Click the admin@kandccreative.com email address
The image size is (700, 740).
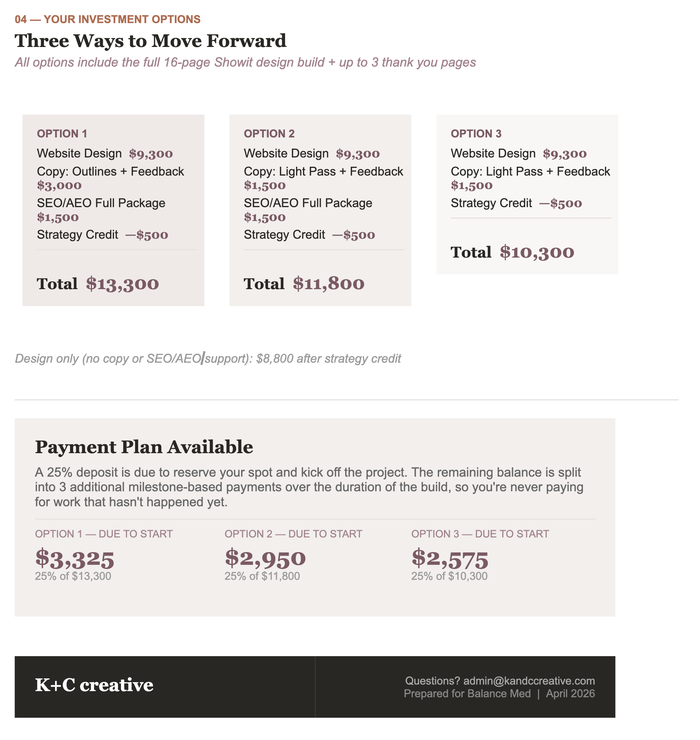tap(529, 681)
